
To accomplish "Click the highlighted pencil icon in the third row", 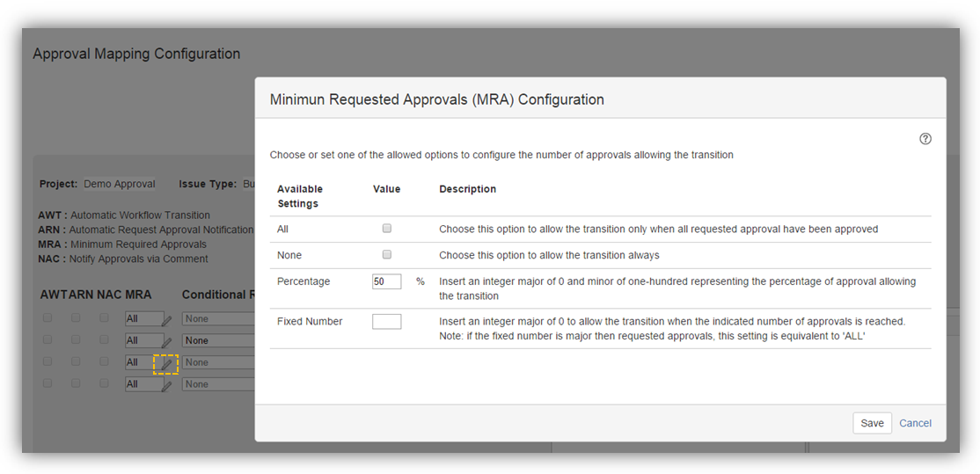I will point(166,363).
